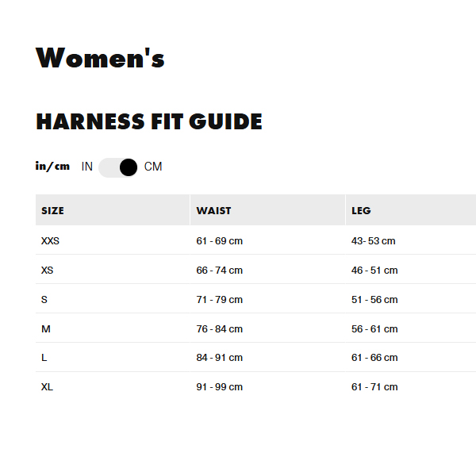Viewport: 476px width, 476px height.
Task: Click the WAIST column header
Action: [213, 211]
